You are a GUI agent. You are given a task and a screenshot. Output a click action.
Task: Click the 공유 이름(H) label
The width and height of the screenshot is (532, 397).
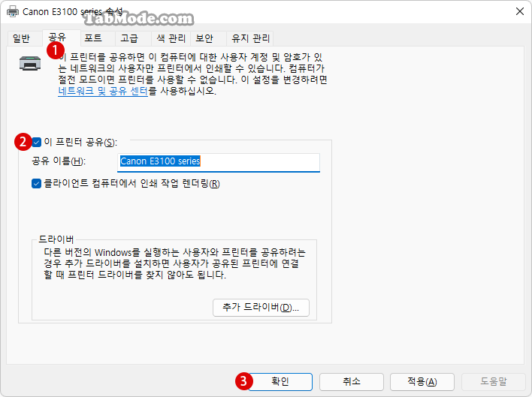[59, 161]
